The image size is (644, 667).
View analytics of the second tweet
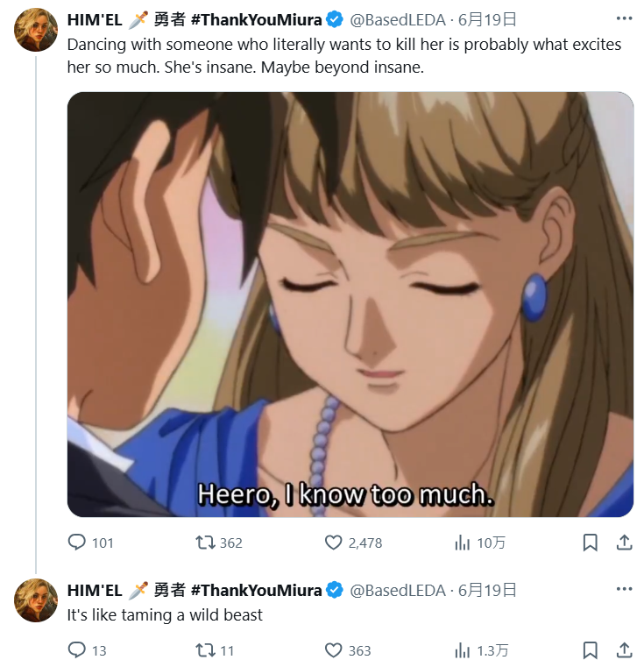462,649
